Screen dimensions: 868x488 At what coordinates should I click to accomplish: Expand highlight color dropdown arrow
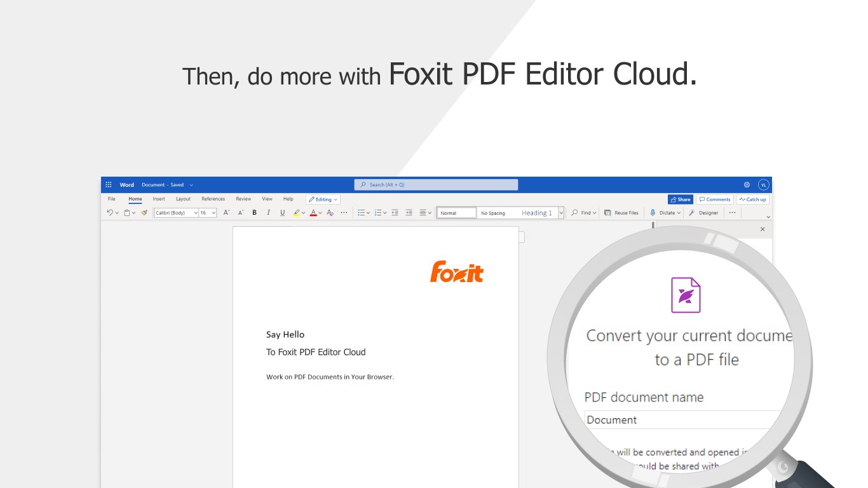(304, 213)
